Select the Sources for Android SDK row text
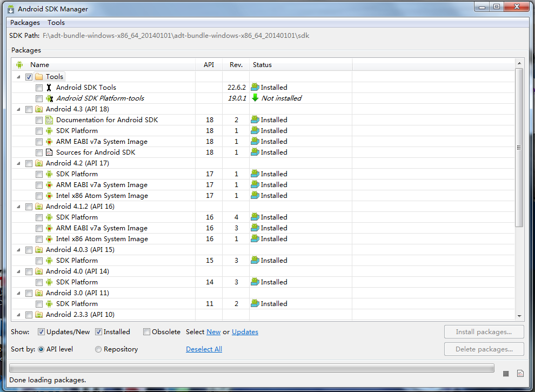Image resolution: width=535 pixels, height=392 pixels. (x=96, y=152)
